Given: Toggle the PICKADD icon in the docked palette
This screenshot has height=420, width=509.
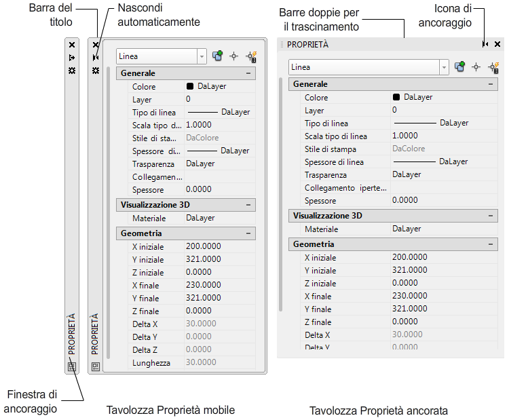Looking at the screenshot, I should pos(459,67).
